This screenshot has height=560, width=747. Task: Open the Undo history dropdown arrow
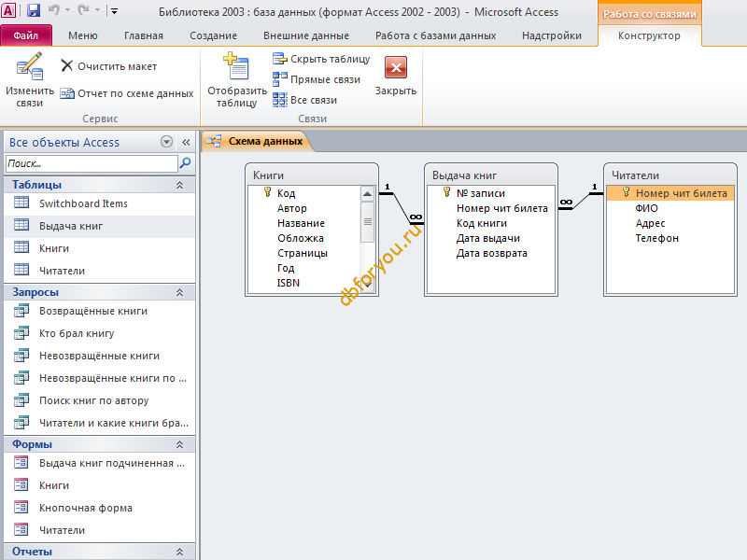pos(67,10)
